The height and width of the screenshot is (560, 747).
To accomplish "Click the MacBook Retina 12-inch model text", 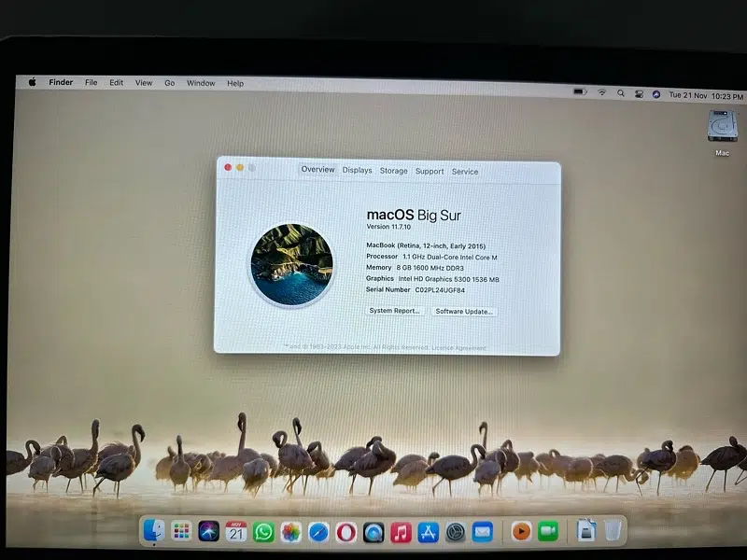I will pos(426,245).
